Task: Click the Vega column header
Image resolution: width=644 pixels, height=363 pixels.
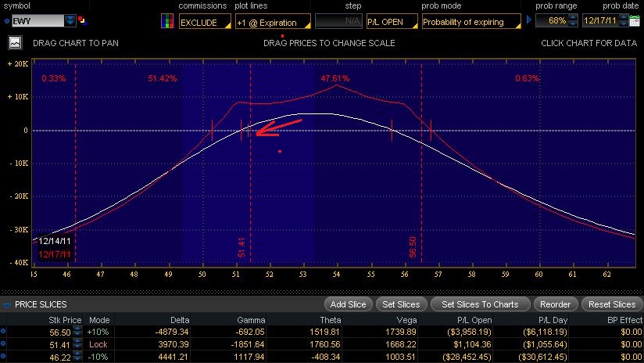Action: (406, 320)
